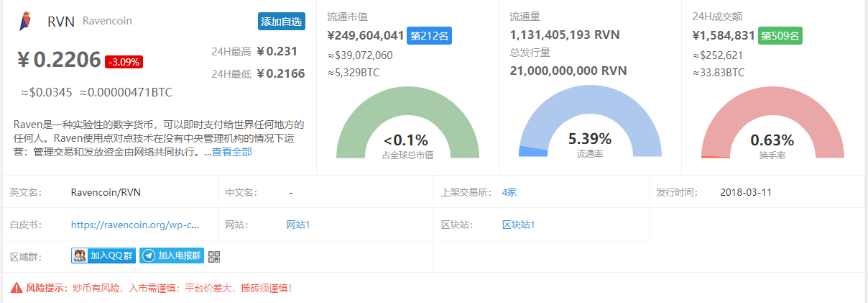This screenshot has height=303, width=868.
Task: Select market cap ¥249,604,041
Action: pyautogui.click(x=366, y=35)
